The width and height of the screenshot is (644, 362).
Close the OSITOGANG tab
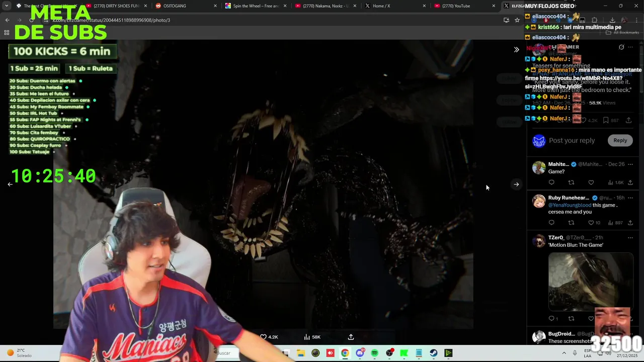click(x=215, y=6)
